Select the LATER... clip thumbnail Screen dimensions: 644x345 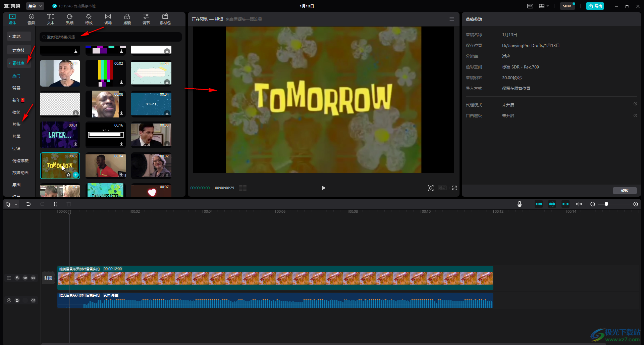pyautogui.click(x=60, y=135)
